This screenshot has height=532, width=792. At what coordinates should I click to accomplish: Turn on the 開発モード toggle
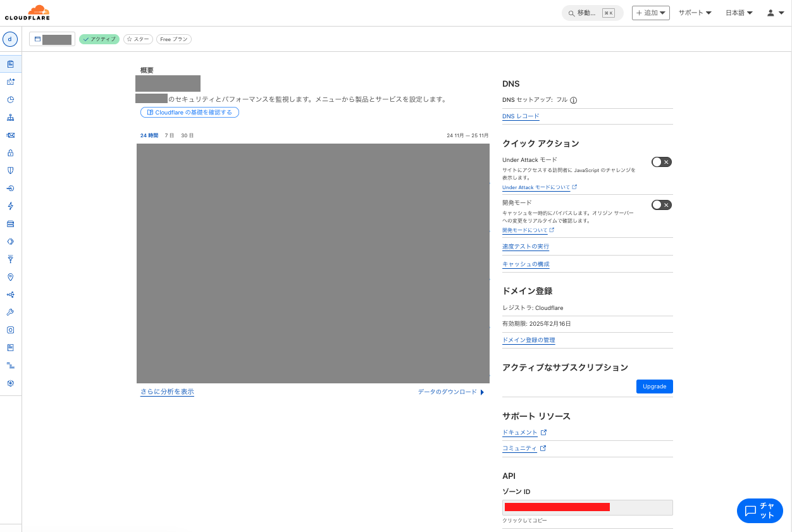(x=661, y=205)
